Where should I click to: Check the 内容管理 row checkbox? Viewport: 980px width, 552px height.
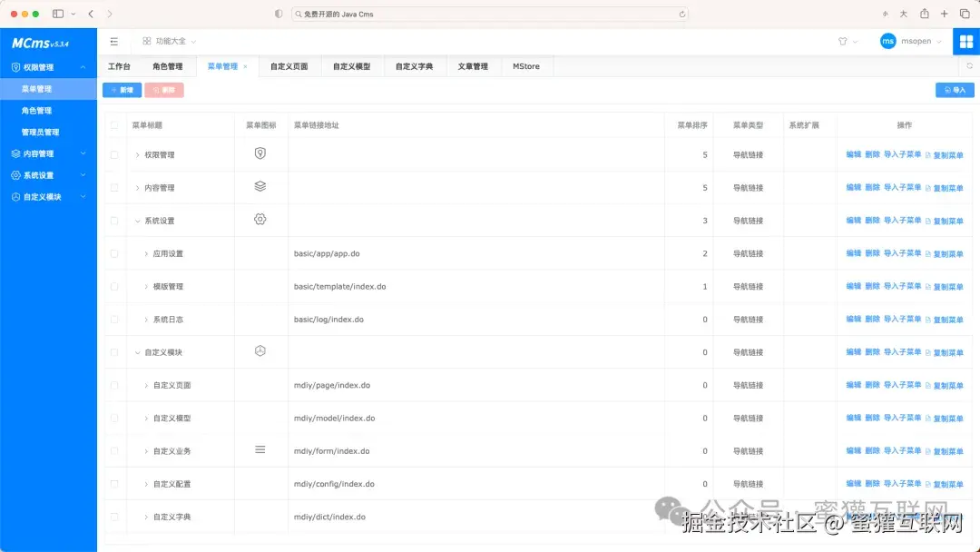pyautogui.click(x=114, y=188)
